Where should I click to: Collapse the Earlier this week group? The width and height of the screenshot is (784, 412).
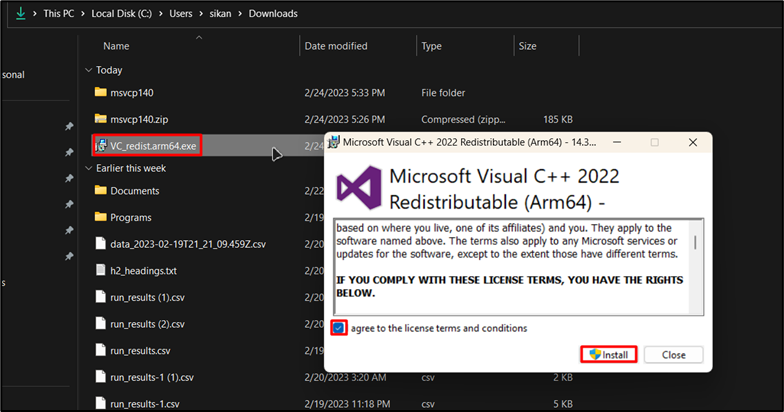click(x=88, y=168)
